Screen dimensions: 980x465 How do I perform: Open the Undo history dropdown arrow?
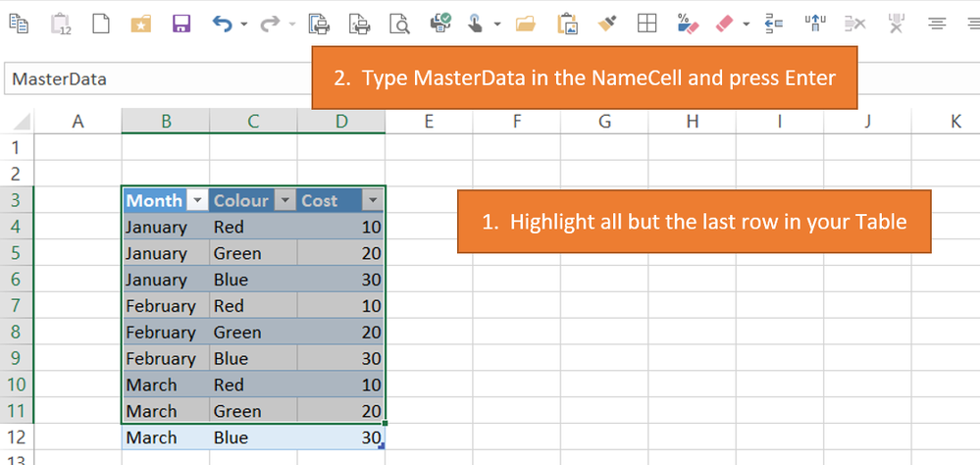[243, 25]
